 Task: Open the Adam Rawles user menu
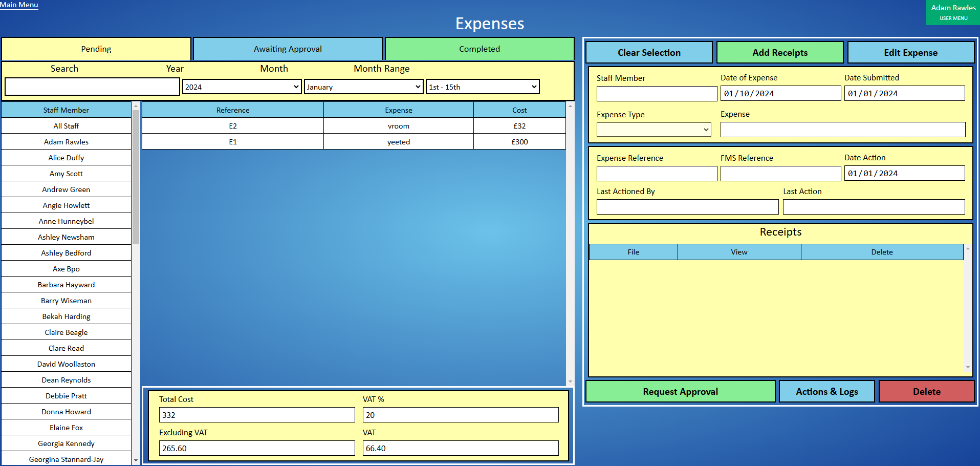954,12
